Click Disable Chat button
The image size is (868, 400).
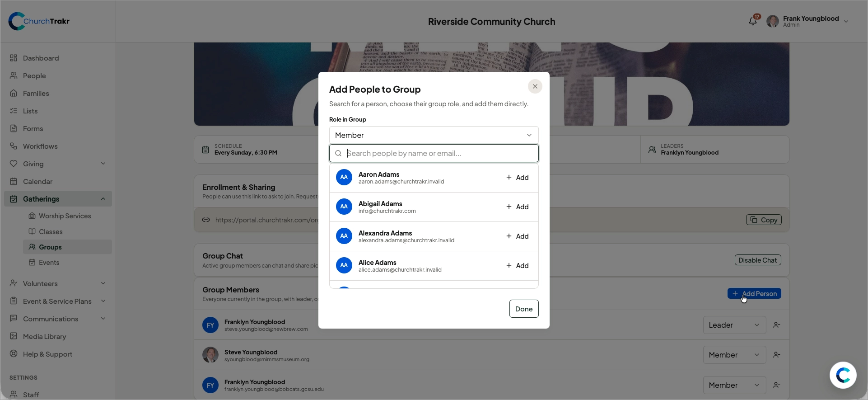(x=758, y=260)
